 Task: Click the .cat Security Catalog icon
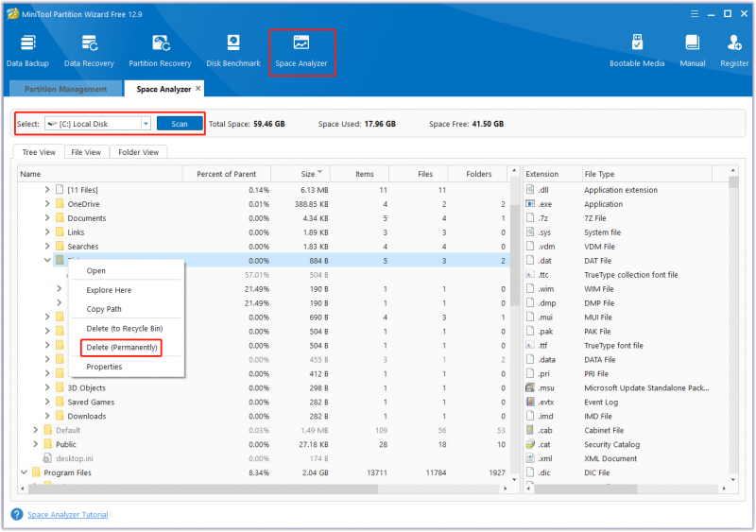point(530,444)
